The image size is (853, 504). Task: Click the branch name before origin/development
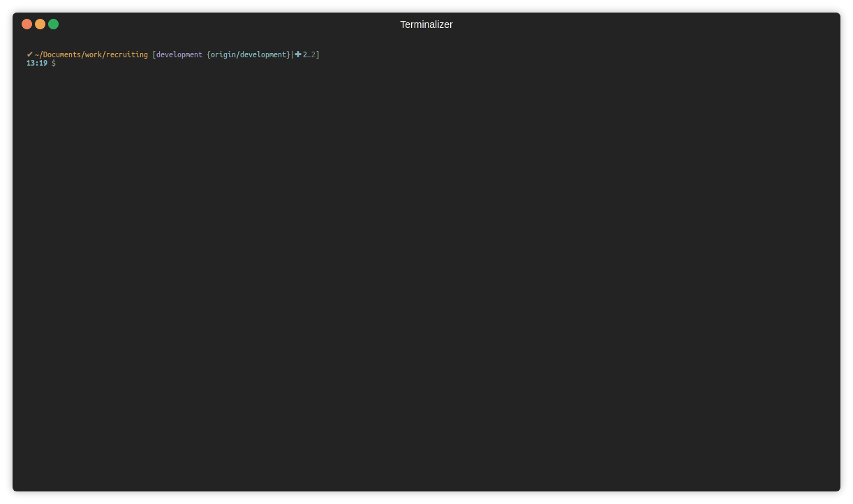(x=179, y=54)
